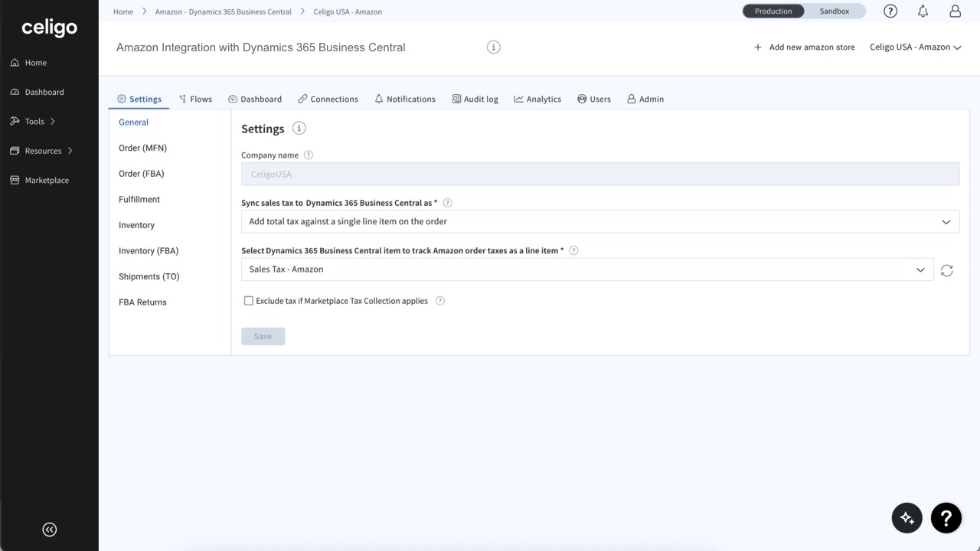Open the Fulfillment settings section

coord(139,200)
